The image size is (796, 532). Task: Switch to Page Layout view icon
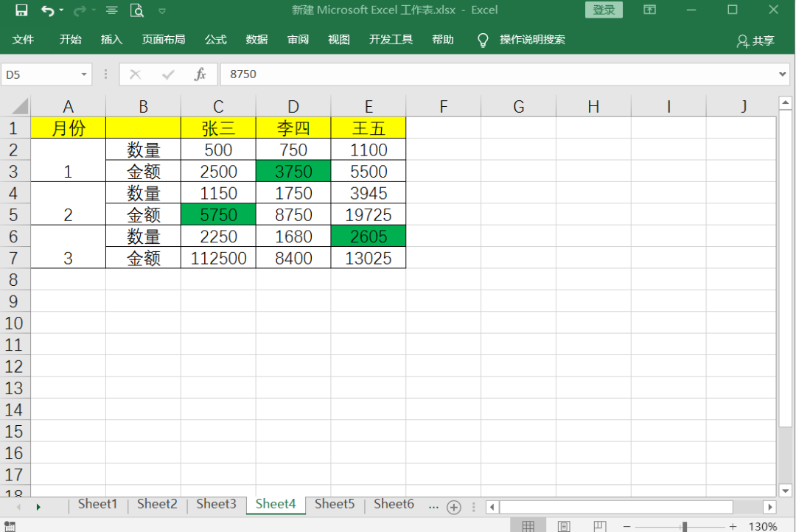coord(564,526)
